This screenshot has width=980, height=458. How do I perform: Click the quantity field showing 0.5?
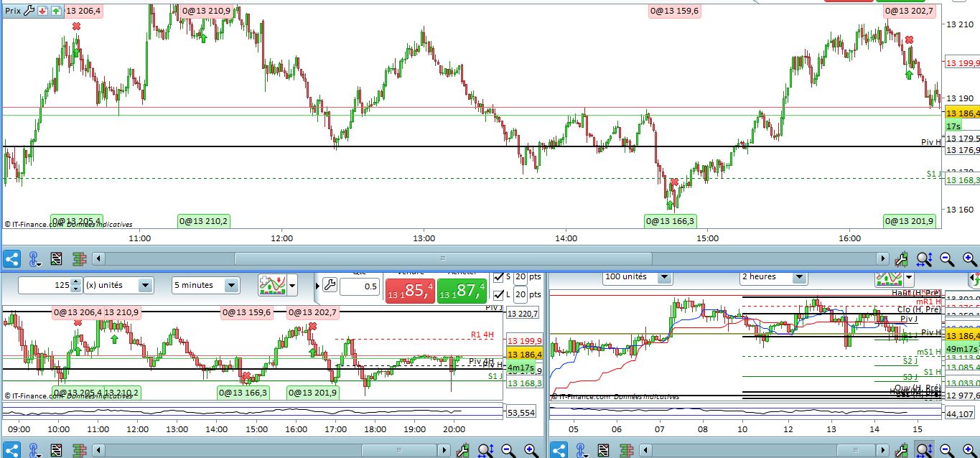tap(360, 286)
